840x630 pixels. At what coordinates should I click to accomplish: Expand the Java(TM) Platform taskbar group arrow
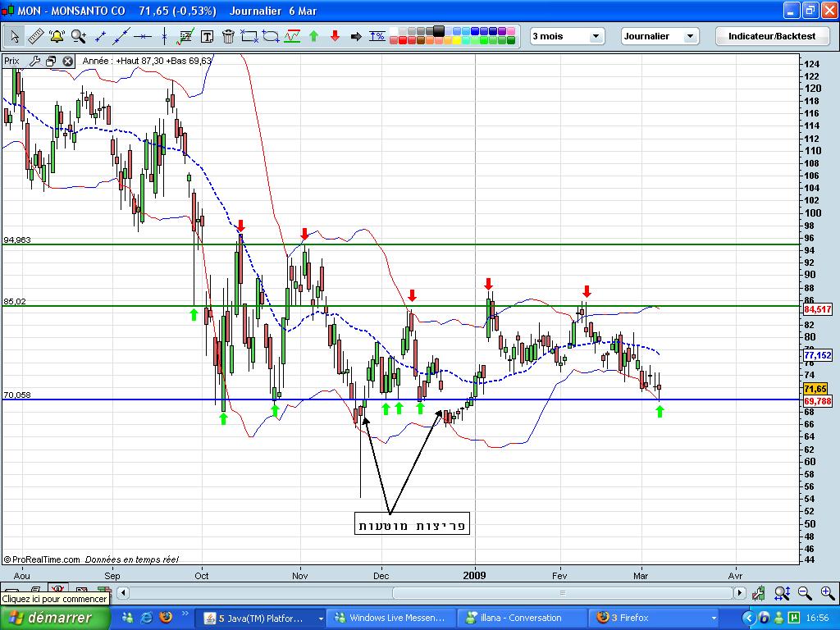(321, 619)
